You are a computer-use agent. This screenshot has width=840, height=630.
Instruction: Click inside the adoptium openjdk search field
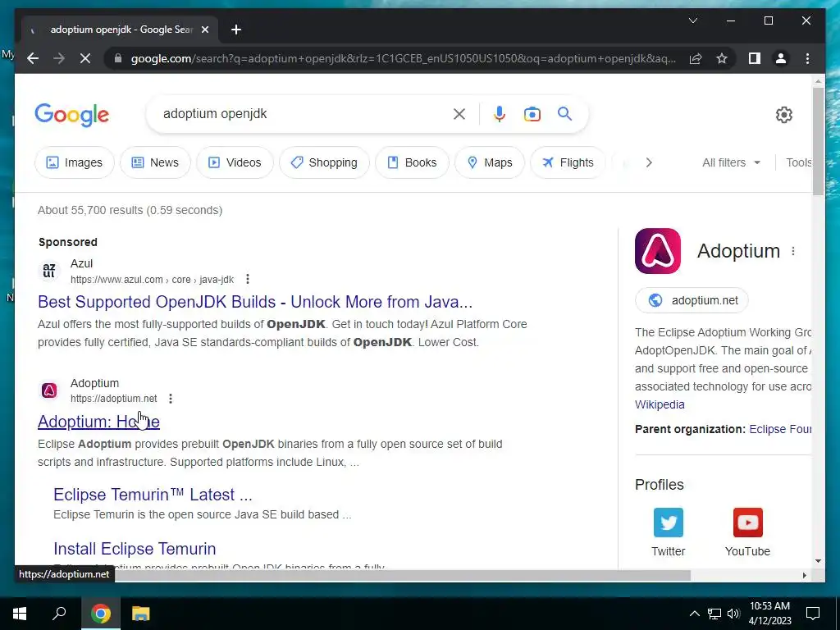[x=305, y=113]
